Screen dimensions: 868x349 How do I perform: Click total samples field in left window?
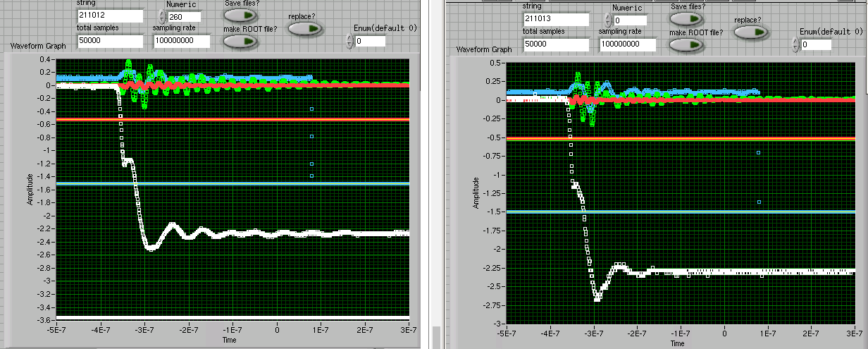[x=109, y=41]
